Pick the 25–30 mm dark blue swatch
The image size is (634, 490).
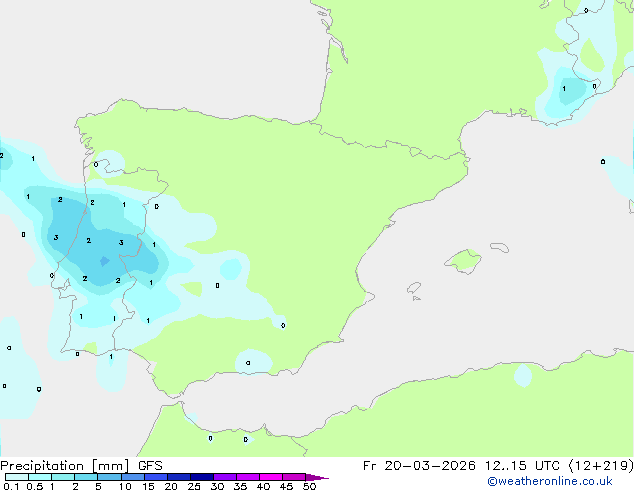202,477
